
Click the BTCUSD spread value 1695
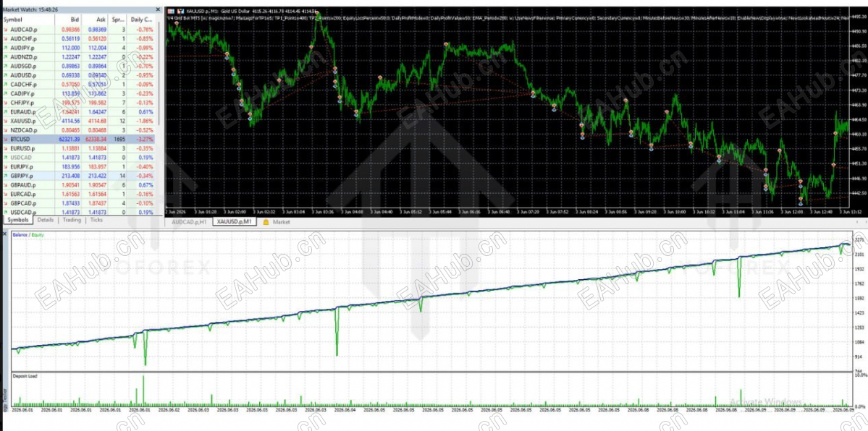point(119,139)
